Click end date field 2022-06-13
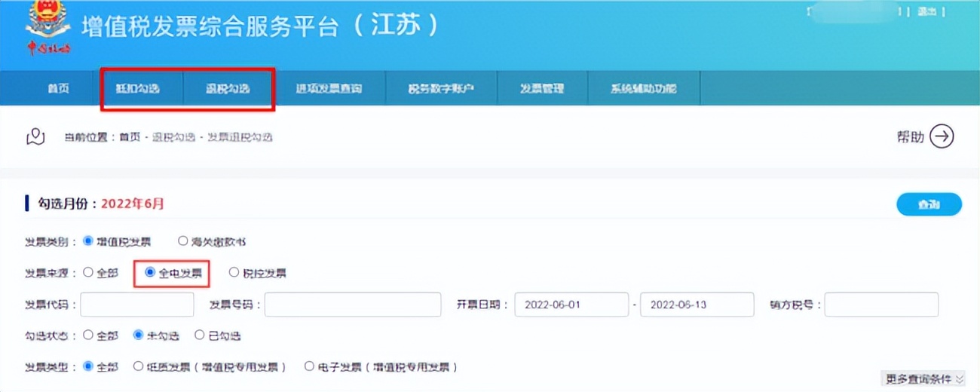Viewport: 980px width, 392px height. pyautogui.click(x=697, y=305)
